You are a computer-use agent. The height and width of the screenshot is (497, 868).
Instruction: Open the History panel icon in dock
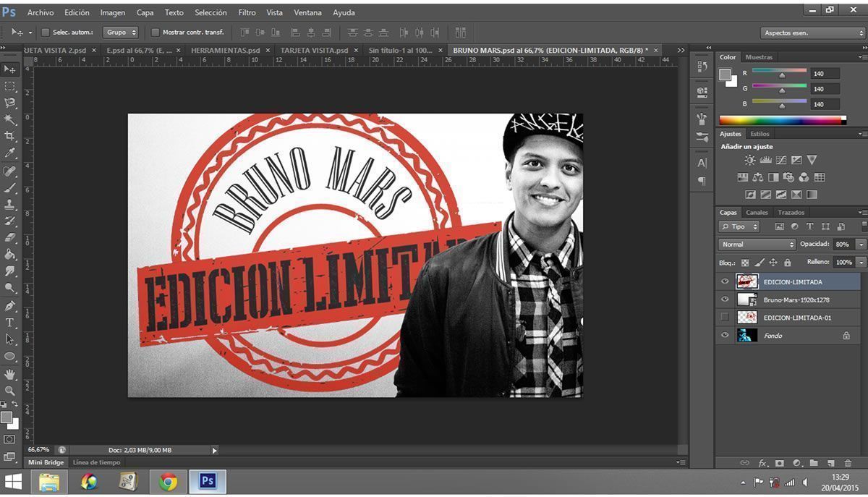(x=702, y=67)
